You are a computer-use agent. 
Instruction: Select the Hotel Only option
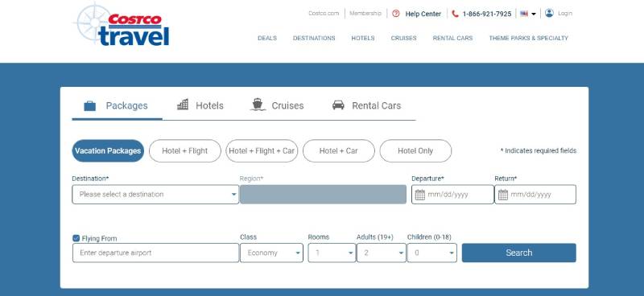(415, 151)
